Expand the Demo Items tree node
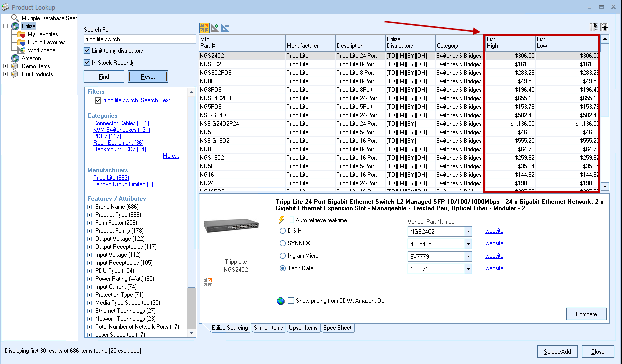This screenshot has width=622, height=364. (5, 66)
